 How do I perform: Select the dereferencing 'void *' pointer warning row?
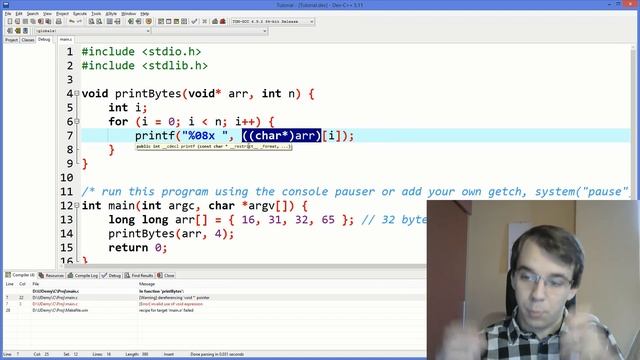coord(215,298)
